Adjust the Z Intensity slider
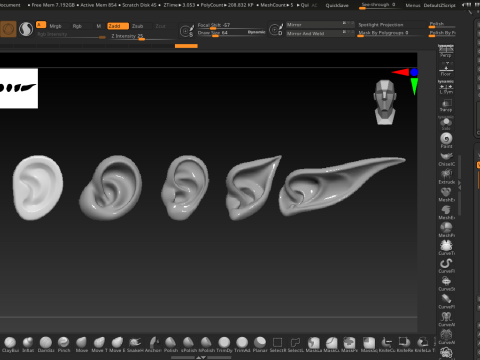 point(142,36)
